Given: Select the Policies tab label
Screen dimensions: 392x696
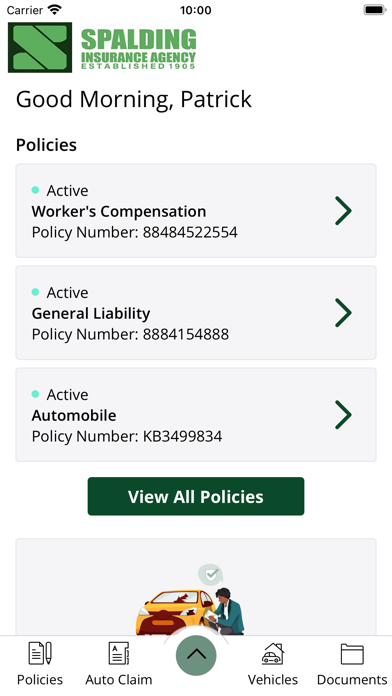Looking at the screenshot, I should coord(40,680).
